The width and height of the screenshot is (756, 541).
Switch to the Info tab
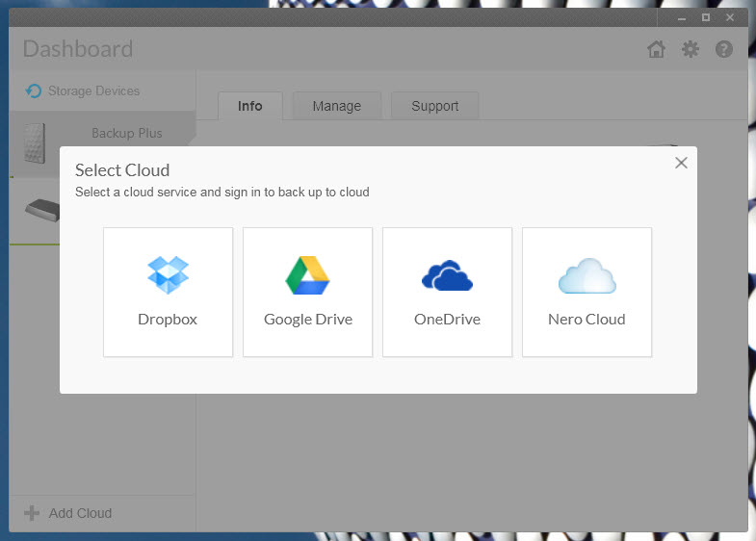(x=249, y=106)
